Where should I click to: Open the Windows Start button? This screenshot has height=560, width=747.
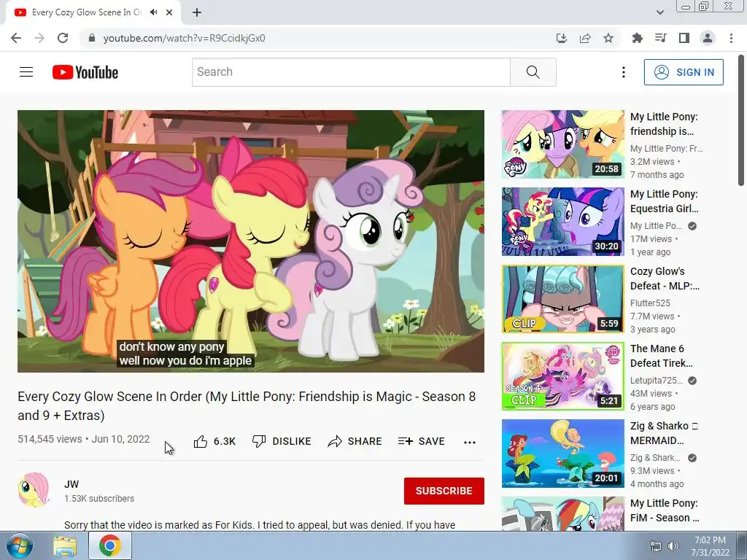click(x=20, y=545)
